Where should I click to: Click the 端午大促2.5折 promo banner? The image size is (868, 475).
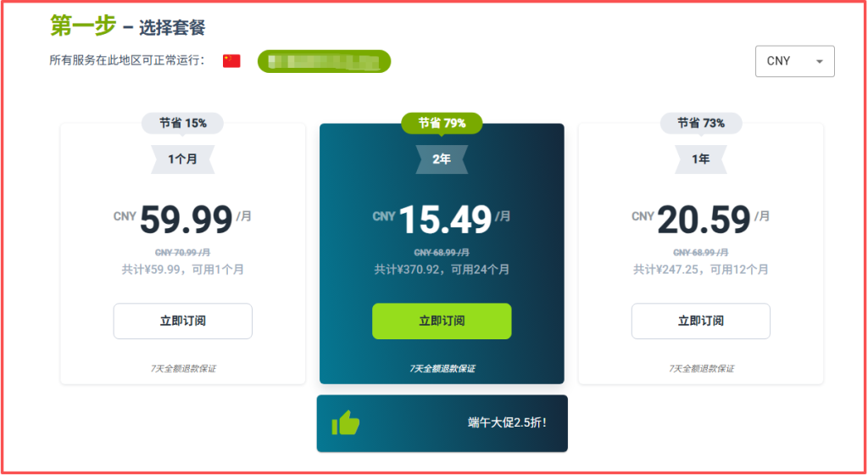coord(442,423)
